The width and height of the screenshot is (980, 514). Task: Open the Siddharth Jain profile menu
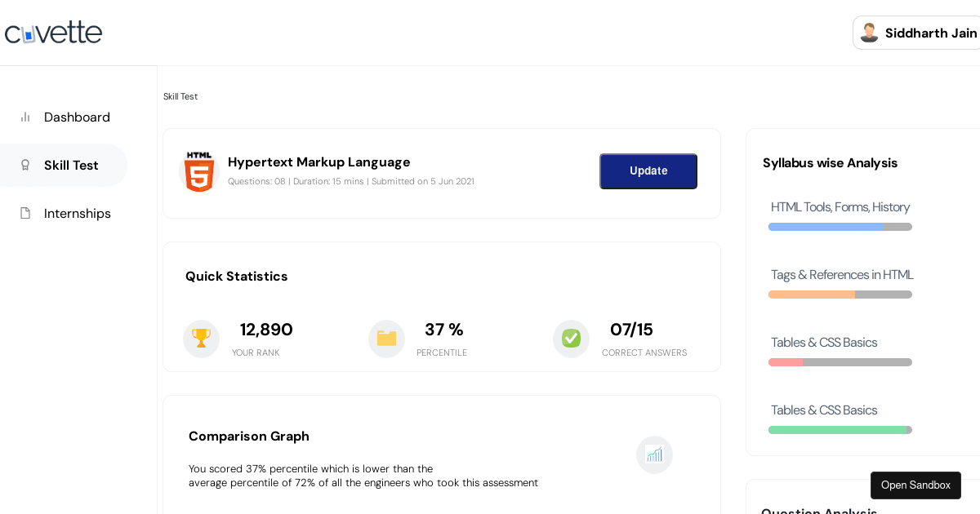pyautogui.click(x=930, y=33)
